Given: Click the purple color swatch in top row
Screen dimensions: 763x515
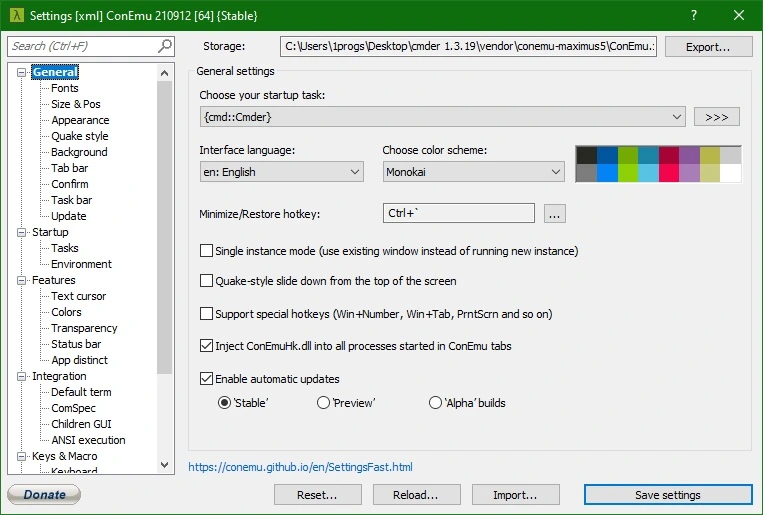Looking at the screenshot, I should (690, 155).
